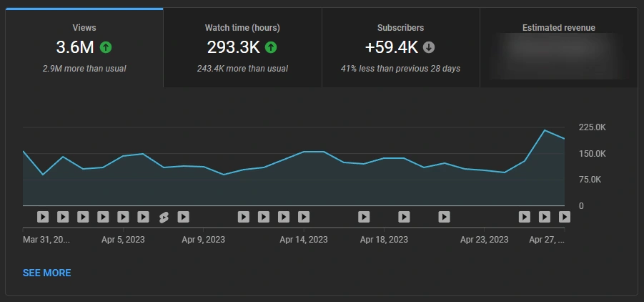Image resolution: width=644 pixels, height=302 pixels.
Task: Select the Views metric tab
Action: tap(84, 47)
